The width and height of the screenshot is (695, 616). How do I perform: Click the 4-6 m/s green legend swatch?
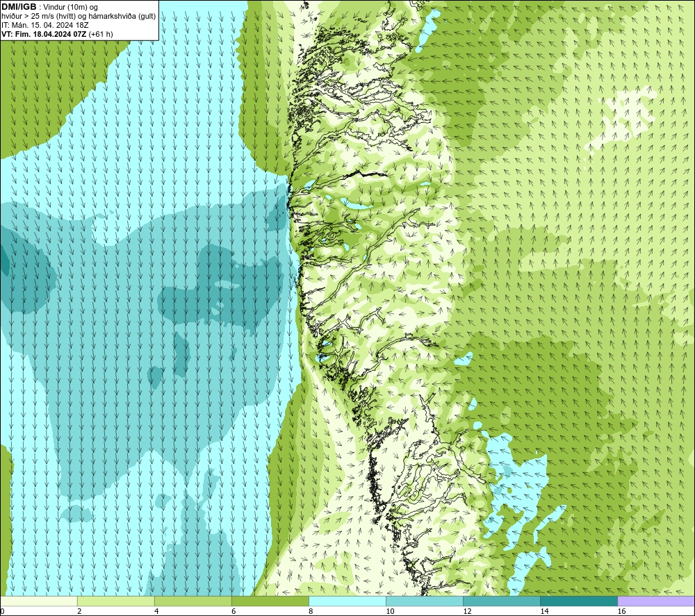[x=193, y=601]
